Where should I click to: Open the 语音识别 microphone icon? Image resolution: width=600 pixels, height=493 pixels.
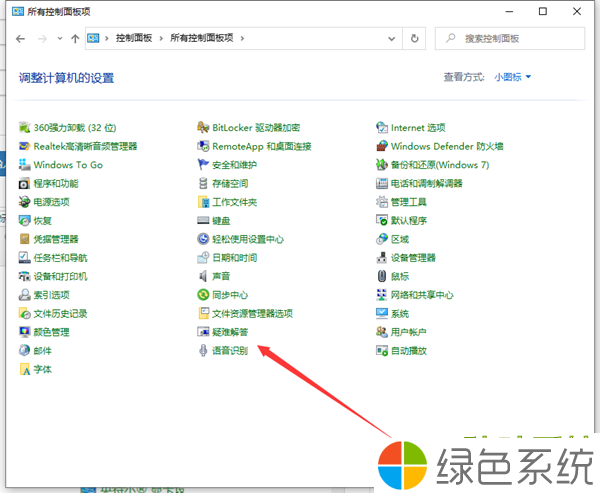point(203,350)
